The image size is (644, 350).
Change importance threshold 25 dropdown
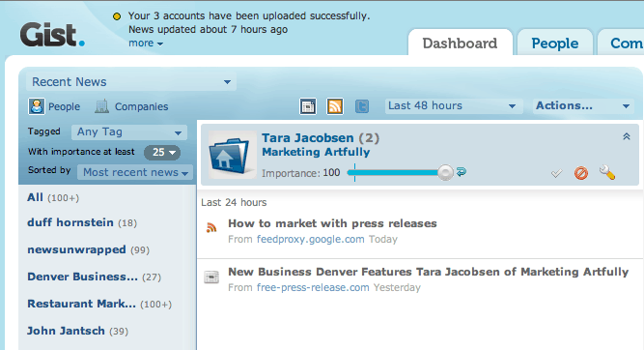[162, 152]
